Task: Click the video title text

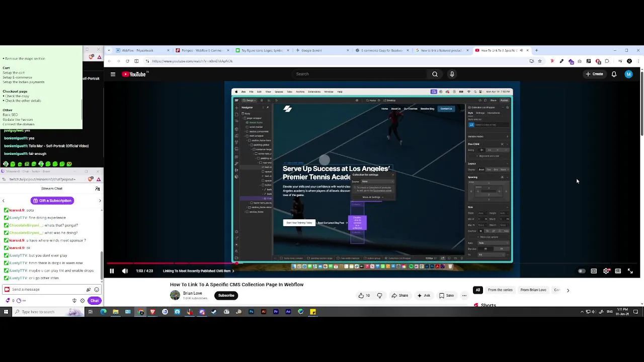Action: pyautogui.click(x=236, y=285)
